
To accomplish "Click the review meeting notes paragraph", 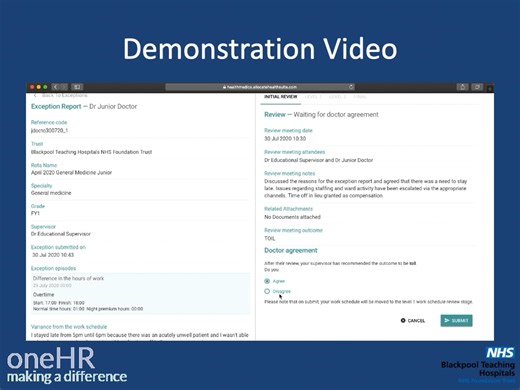I will (366, 188).
